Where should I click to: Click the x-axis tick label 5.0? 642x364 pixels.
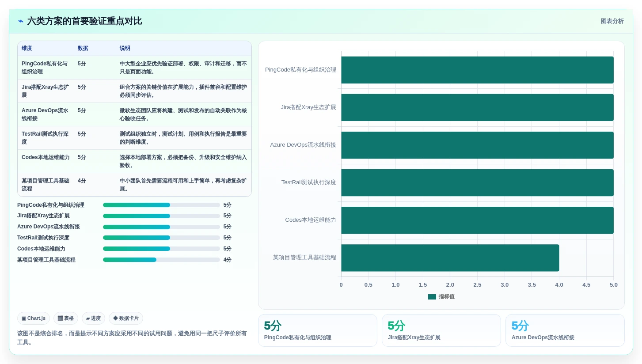point(613,285)
